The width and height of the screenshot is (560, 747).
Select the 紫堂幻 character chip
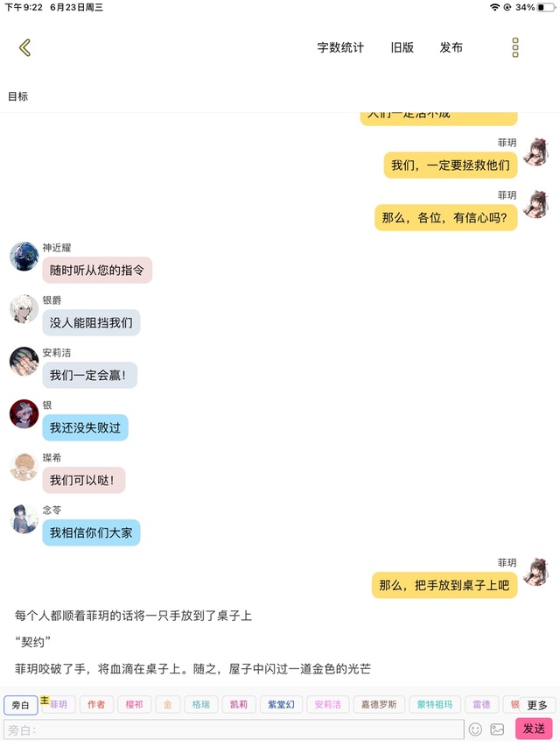(x=281, y=704)
